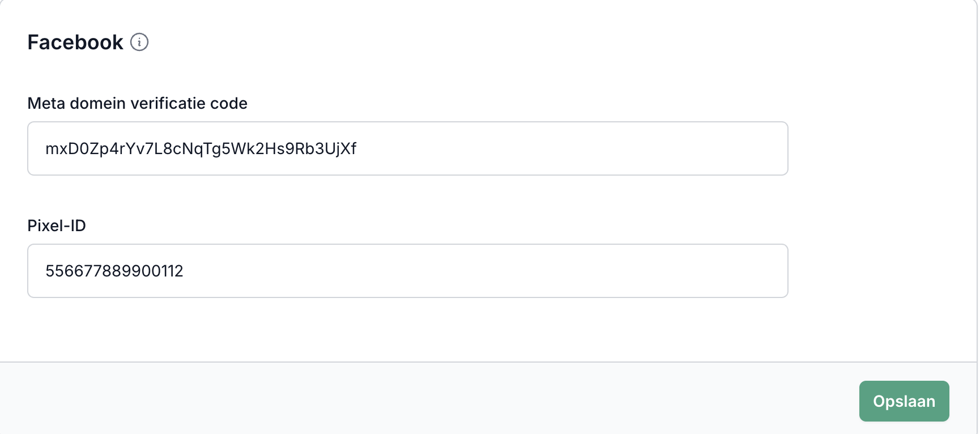Click the word "Opslaan" on the button
980x434 pixels.
[904, 401]
